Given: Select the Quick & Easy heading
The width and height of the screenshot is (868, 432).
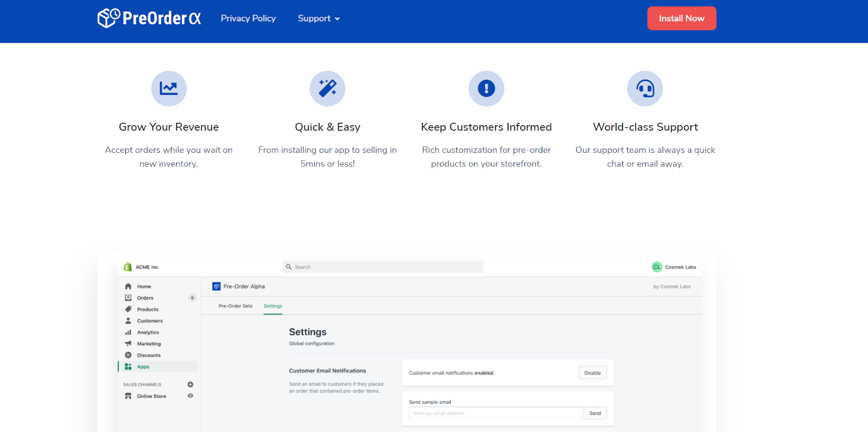Looking at the screenshot, I should (x=328, y=127).
